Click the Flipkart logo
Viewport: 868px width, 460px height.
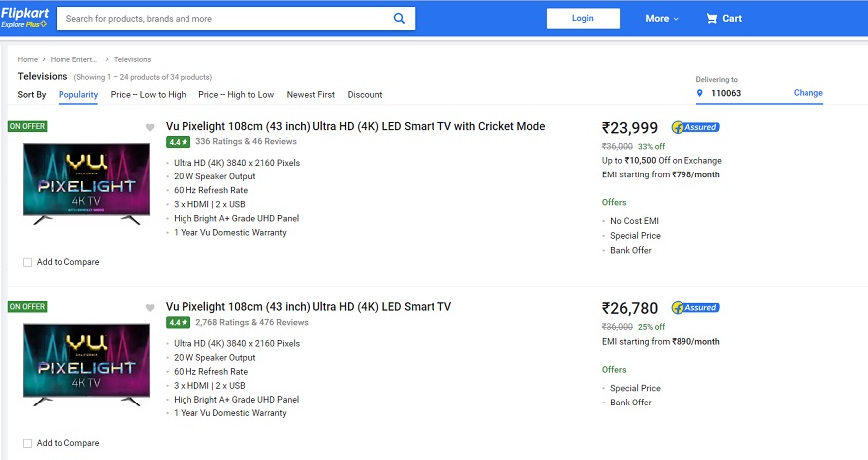tap(25, 13)
